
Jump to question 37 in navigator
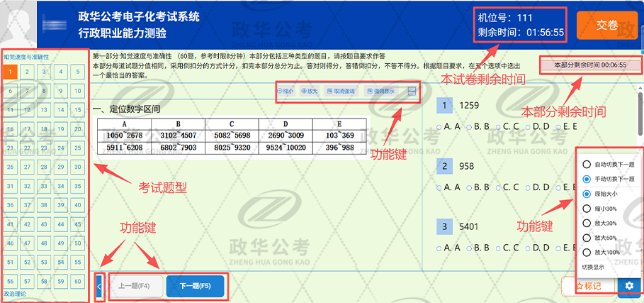click(x=27, y=205)
